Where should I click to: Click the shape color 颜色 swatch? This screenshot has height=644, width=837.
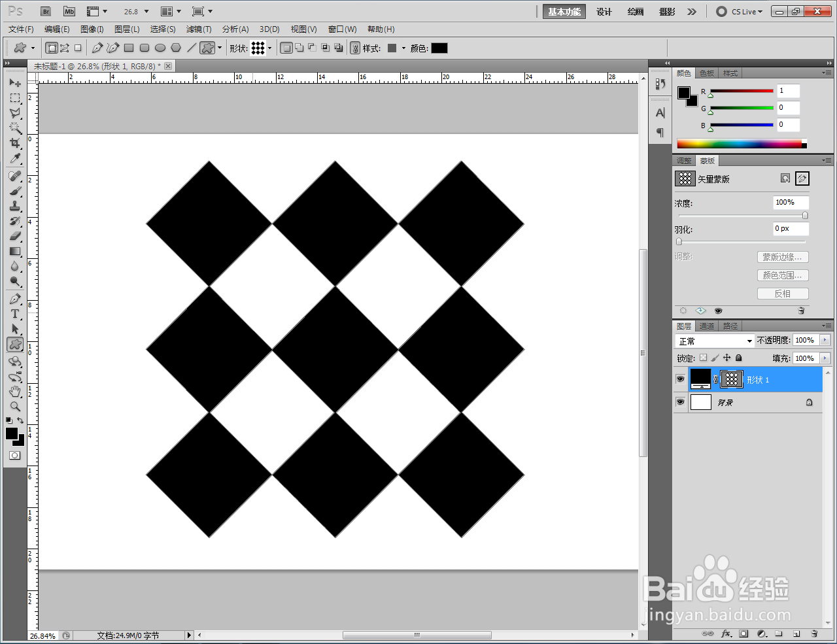[x=439, y=48]
